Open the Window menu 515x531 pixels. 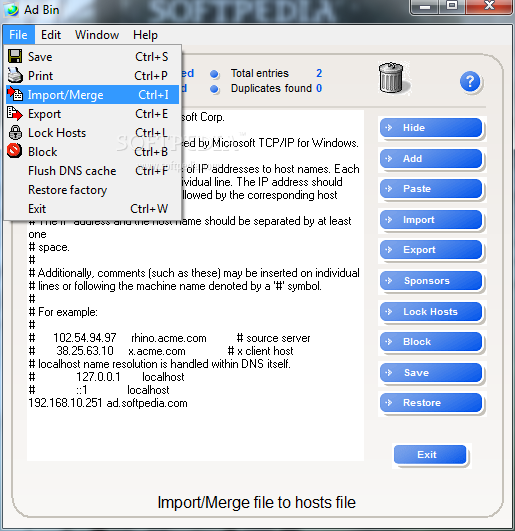97,35
